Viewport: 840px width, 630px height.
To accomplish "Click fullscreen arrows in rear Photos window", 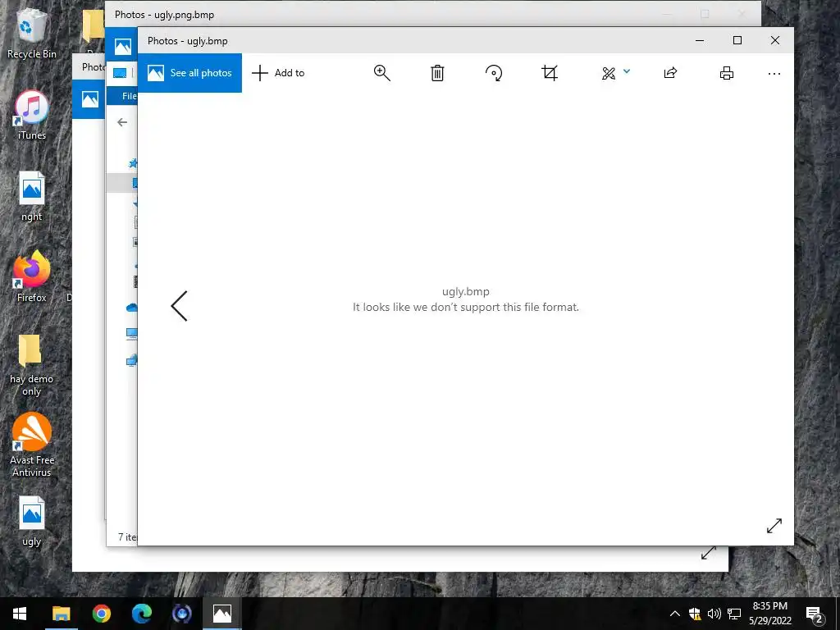I will point(709,553).
